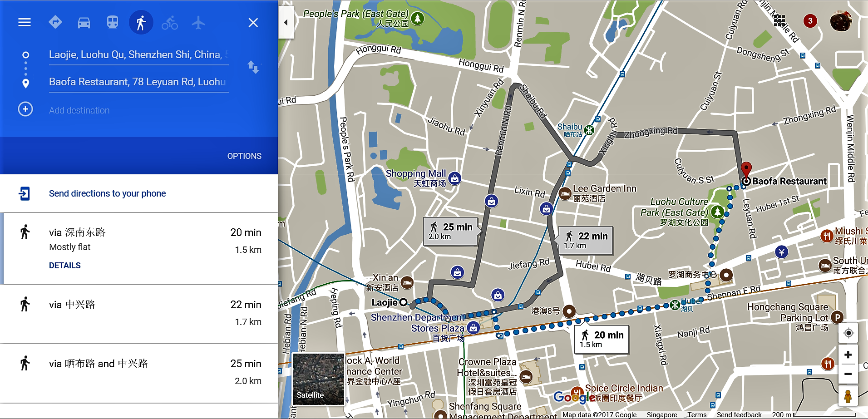The width and height of the screenshot is (868, 419).
Task: Expand DETAILS for 深南东路 route
Action: coord(65,266)
